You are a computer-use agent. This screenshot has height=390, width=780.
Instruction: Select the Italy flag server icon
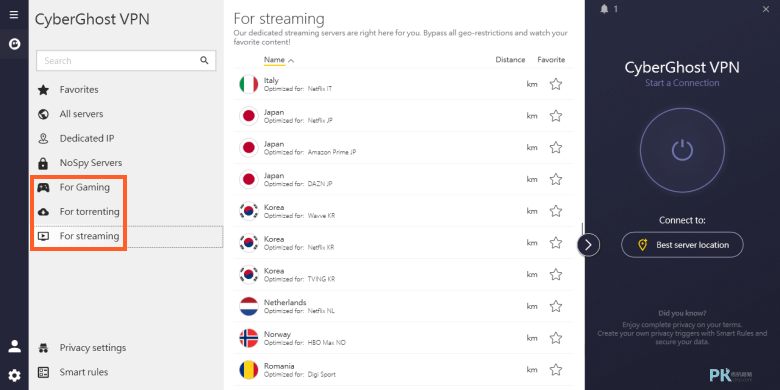click(x=248, y=84)
